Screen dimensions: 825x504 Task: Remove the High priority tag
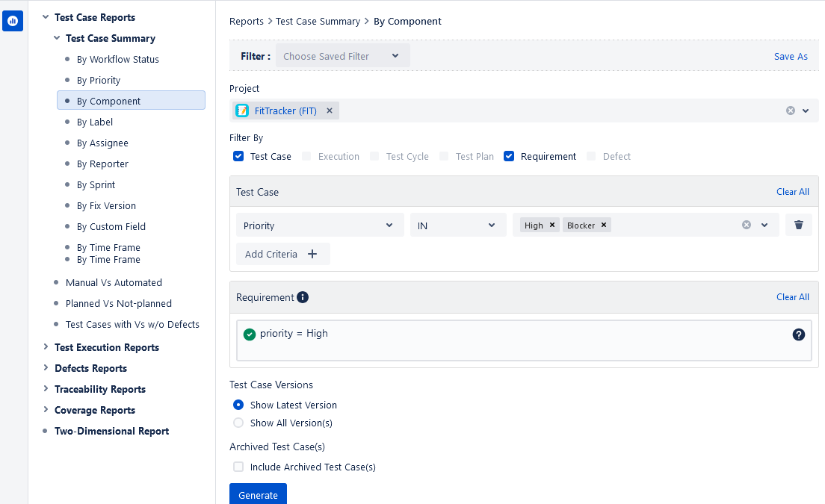pos(552,225)
